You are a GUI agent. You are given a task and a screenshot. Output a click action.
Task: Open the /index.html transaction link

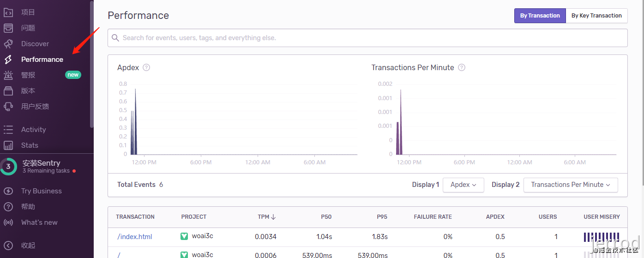point(135,237)
